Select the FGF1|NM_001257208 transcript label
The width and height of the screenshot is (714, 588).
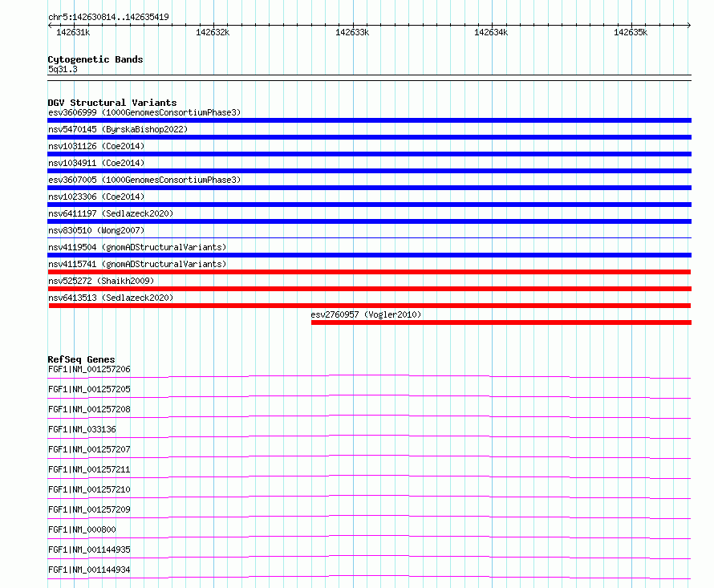click(89, 409)
